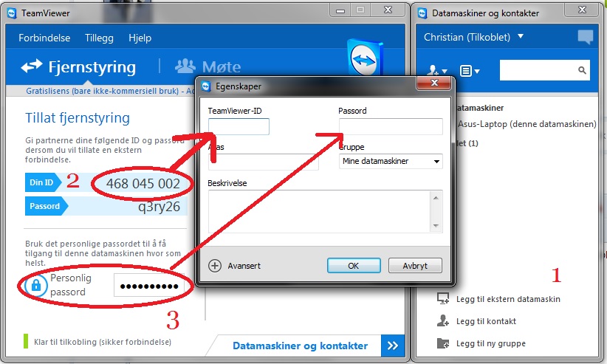Select the Passord value q3ry26
Image resolution: width=607 pixels, height=364 pixels.
pos(159,207)
